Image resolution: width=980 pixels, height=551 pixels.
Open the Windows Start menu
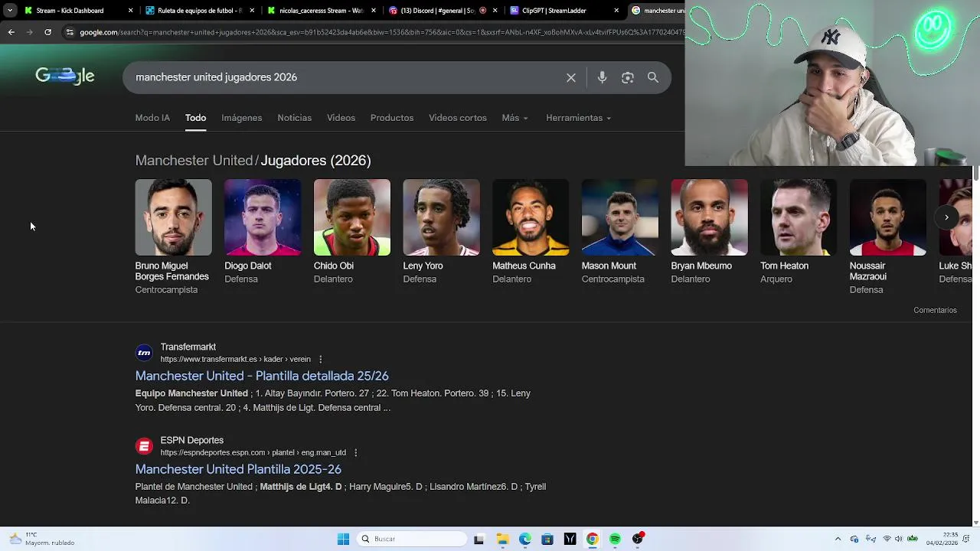click(343, 539)
